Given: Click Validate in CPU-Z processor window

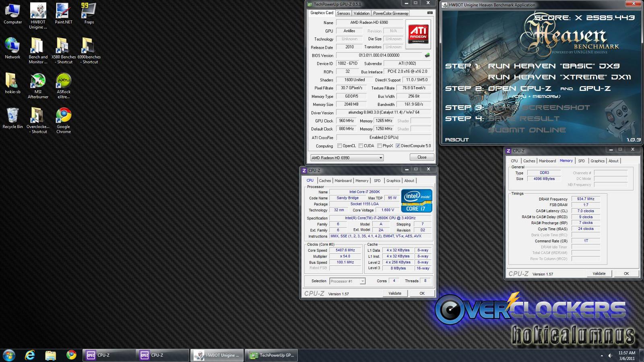Looking at the screenshot, I should (x=394, y=293).
